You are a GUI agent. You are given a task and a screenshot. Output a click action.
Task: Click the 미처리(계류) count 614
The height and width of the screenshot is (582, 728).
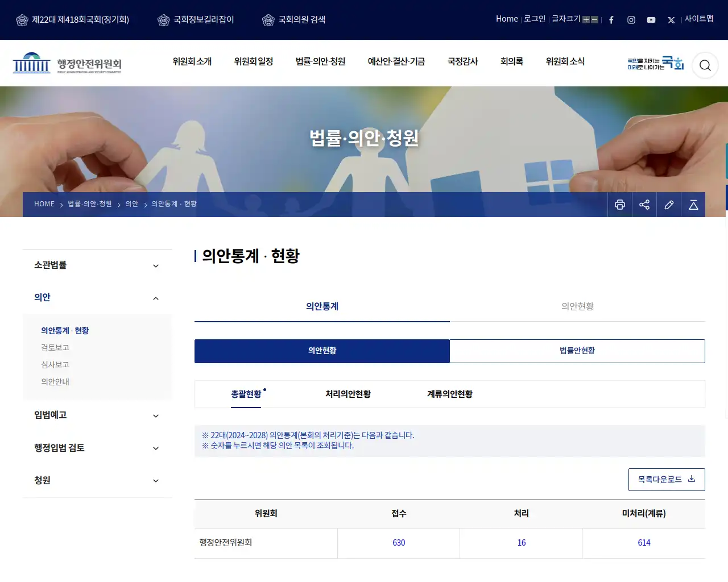click(644, 543)
